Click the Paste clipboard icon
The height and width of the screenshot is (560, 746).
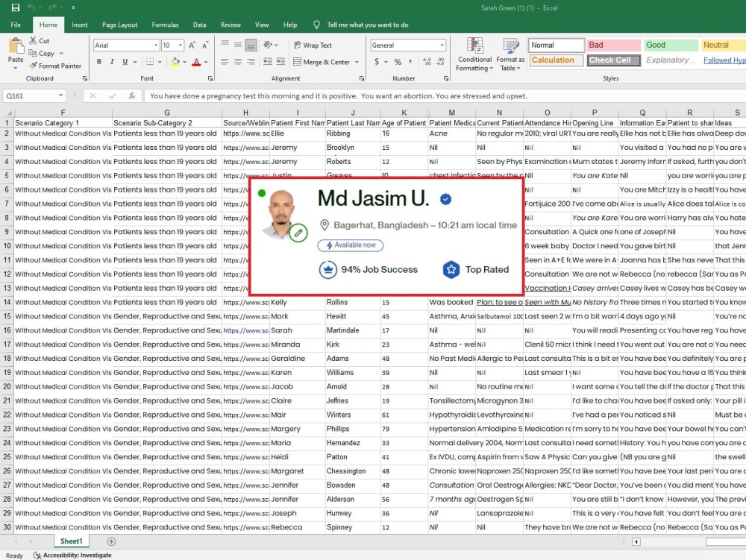click(16, 46)
